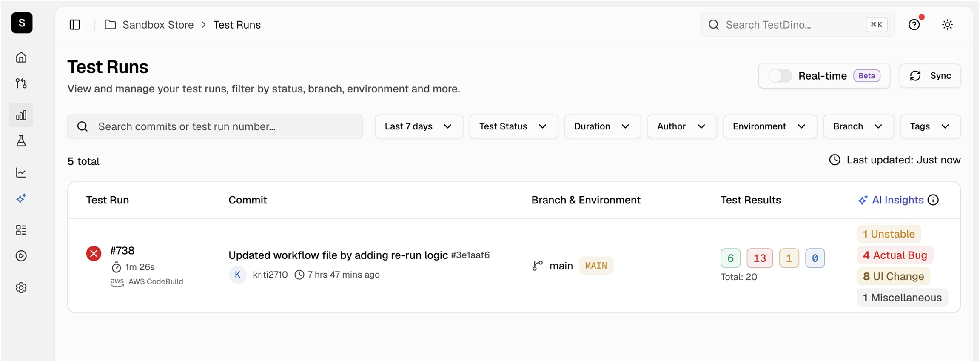Click the green passed count 6
This screenshot has width=980, height=361.
click(x=730, y=258)
